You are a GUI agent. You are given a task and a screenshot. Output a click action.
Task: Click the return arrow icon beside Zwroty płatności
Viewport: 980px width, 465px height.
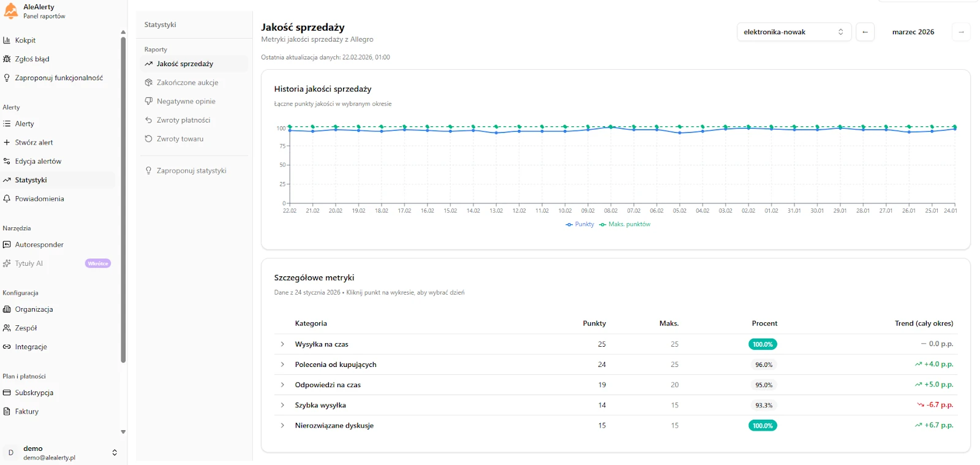click(x=148, y=120)
